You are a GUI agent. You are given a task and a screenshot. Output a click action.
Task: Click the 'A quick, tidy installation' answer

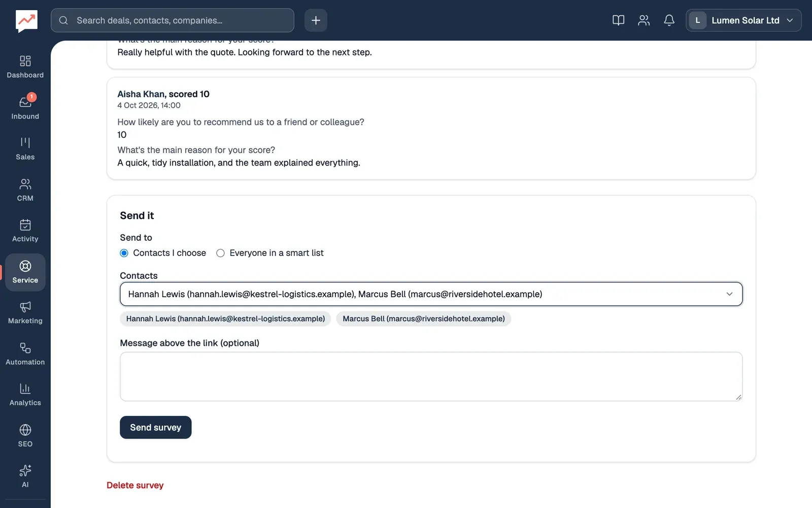239,163
